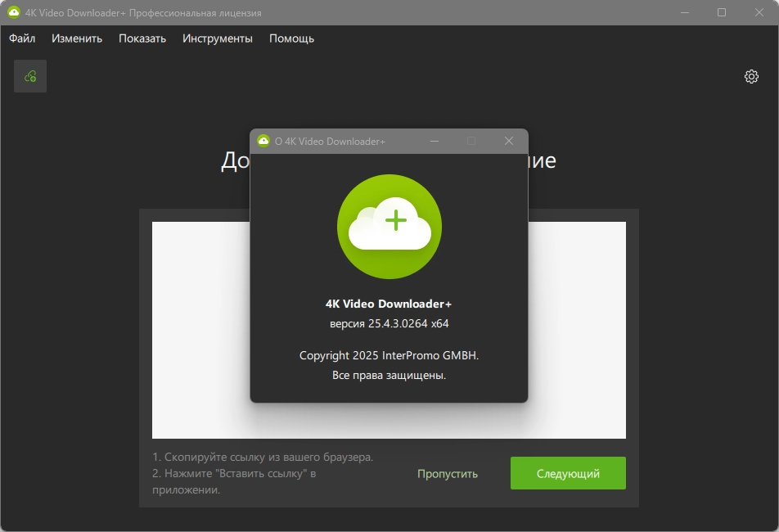Image resolution: width=779 pixels, height=532 pixels.
Task: Open the Инструменты menu
Action: [x=217, y=38]
